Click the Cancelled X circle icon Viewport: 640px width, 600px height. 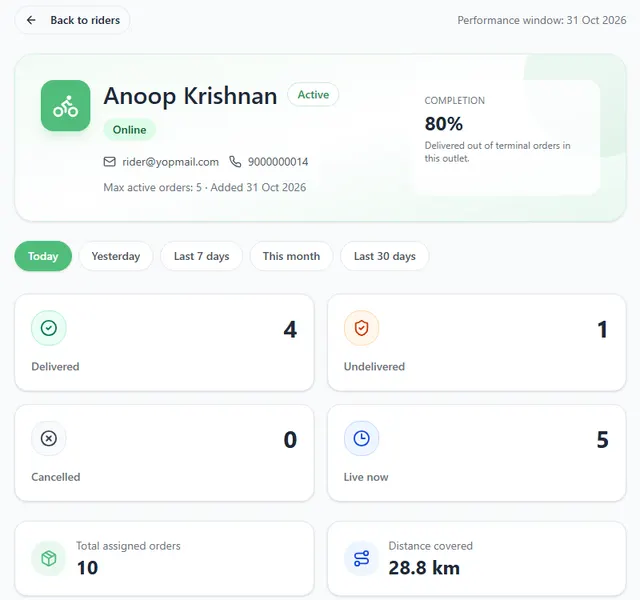coord(49,438)
